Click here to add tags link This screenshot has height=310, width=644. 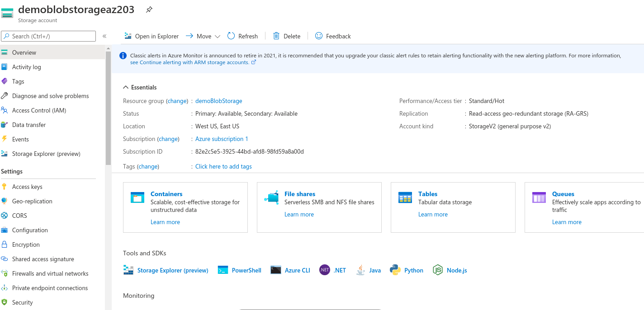pyautogui.click(x=223, y=166)
